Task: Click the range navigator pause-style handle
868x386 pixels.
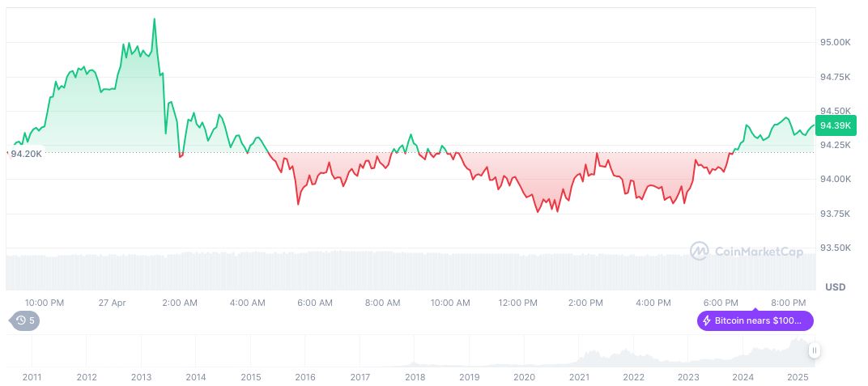Action: point(814,350)
